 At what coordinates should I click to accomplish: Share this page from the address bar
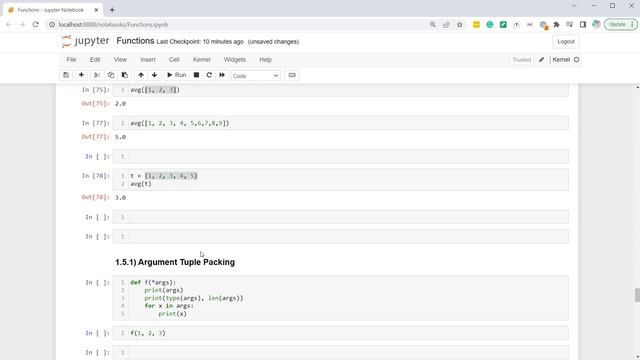pos(446,24)
